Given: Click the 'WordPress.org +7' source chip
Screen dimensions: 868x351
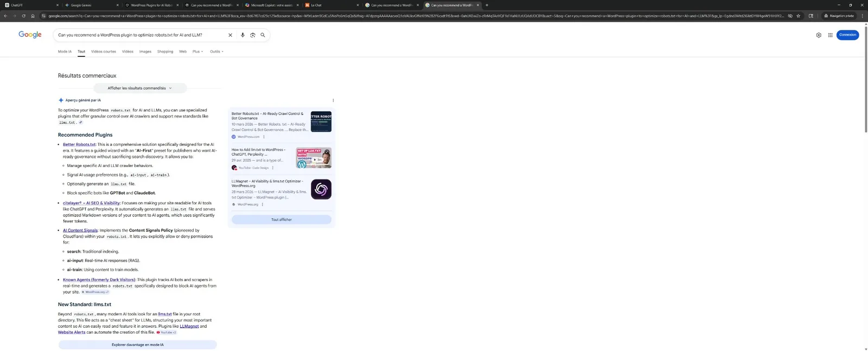Looking at the screenshot, I should [x=95, y=292].
